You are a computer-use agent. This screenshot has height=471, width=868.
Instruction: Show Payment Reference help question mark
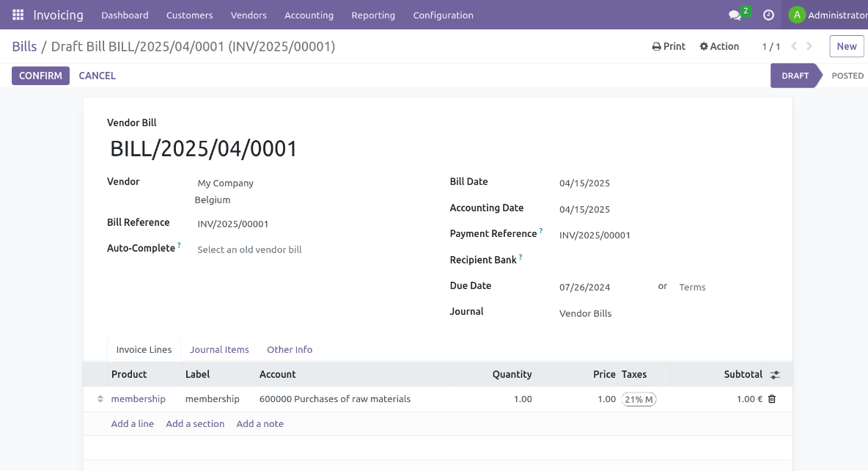click(541, 230)
